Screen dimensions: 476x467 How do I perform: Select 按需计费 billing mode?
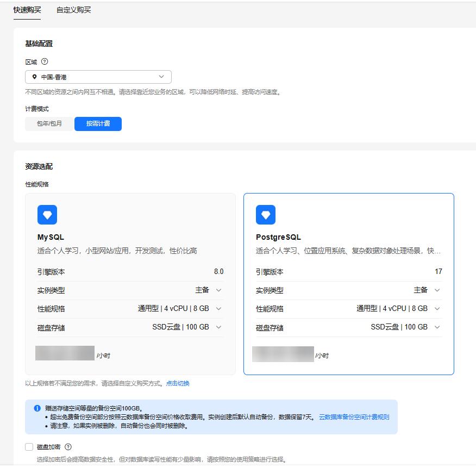click(98, 123)
